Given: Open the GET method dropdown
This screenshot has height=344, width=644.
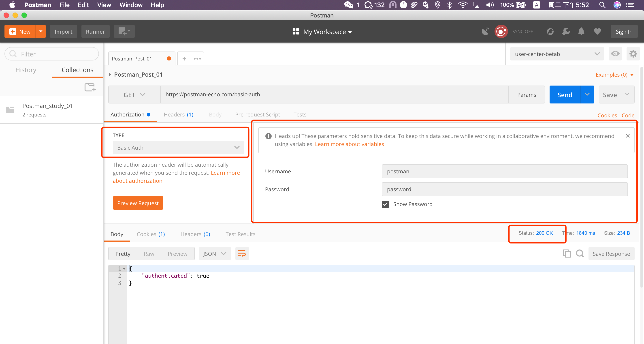Looking at the screenshot, I should click(134, 95).
